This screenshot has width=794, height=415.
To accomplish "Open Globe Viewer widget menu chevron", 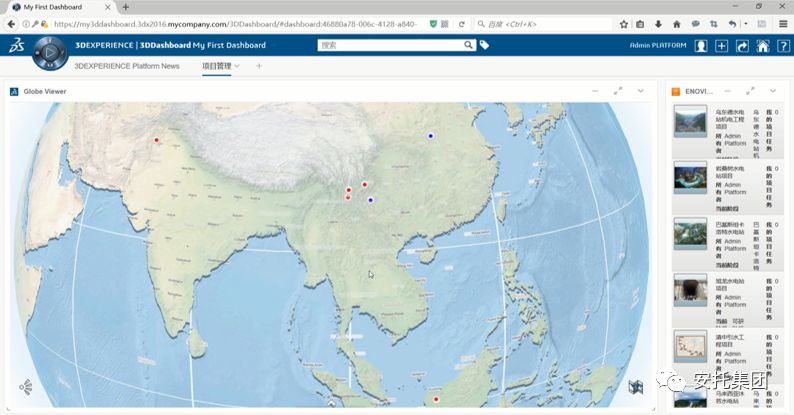I will click(641, 91).
